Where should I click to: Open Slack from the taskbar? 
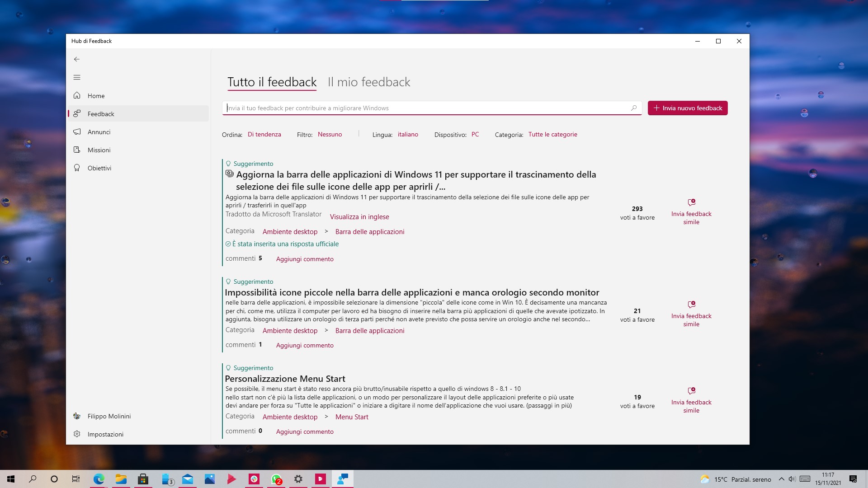pyautogui.click(x=254, y=479)
